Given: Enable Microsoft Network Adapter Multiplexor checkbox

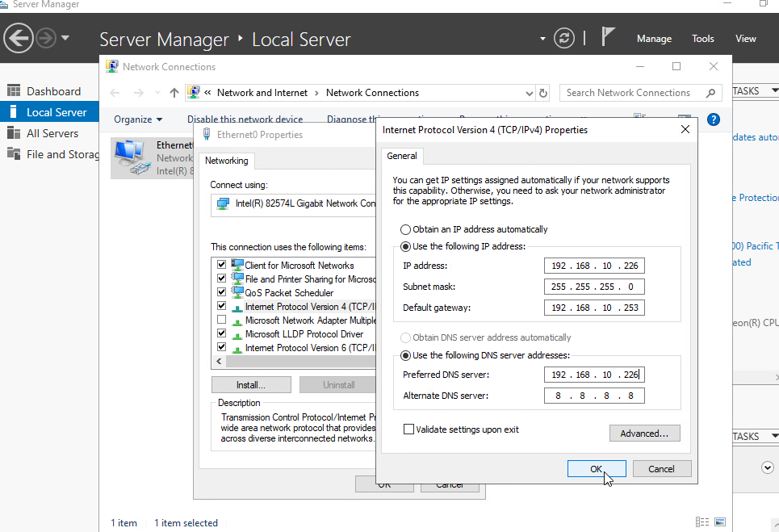Looking at the screenshot, I should click(221, 320).
